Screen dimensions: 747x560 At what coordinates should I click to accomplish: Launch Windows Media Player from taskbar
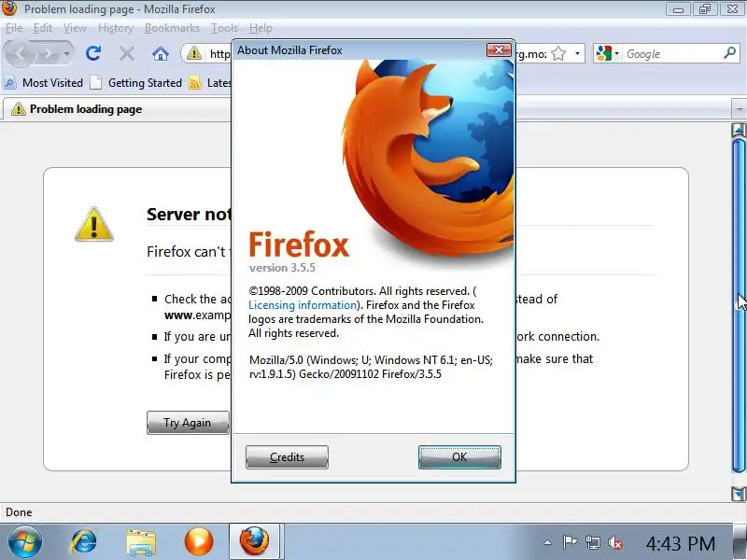199,542
